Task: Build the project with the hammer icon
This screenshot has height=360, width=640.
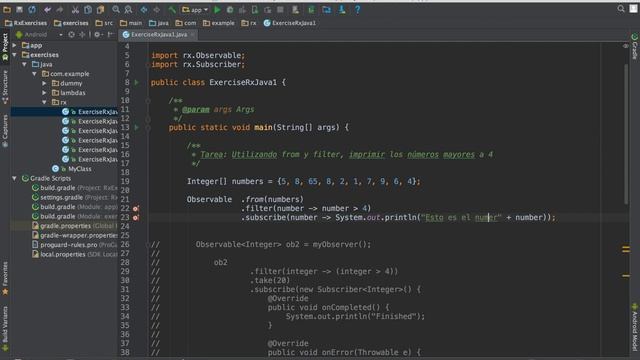Action: tap(172, 9)
